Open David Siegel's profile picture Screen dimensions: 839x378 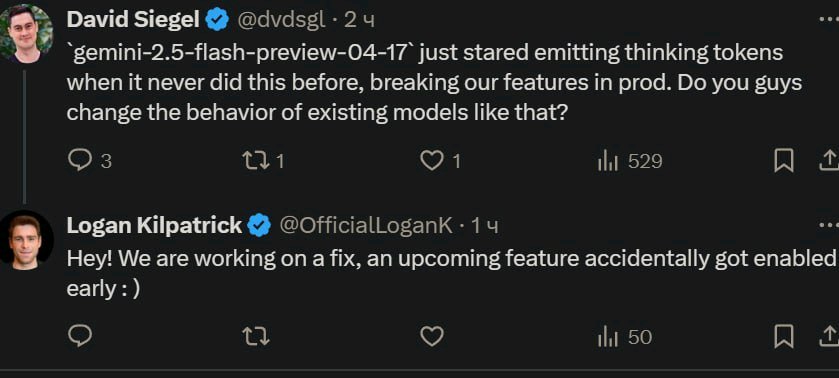26,33
